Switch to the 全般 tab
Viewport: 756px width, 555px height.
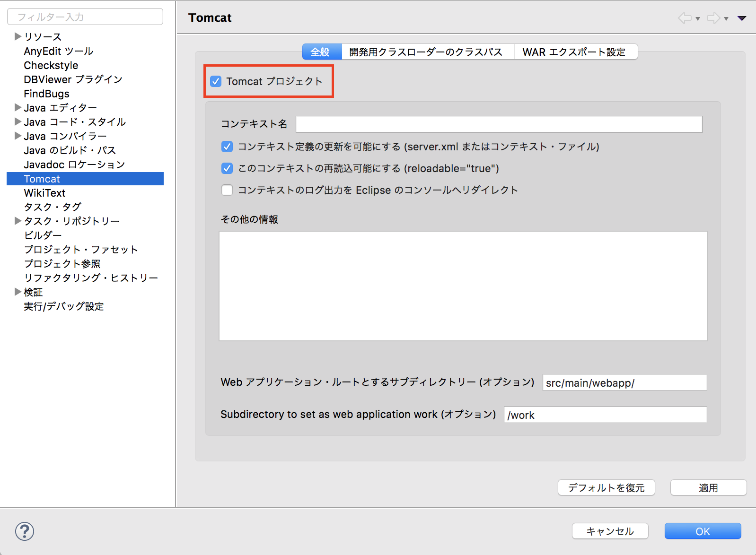click(x=322, y=52)
